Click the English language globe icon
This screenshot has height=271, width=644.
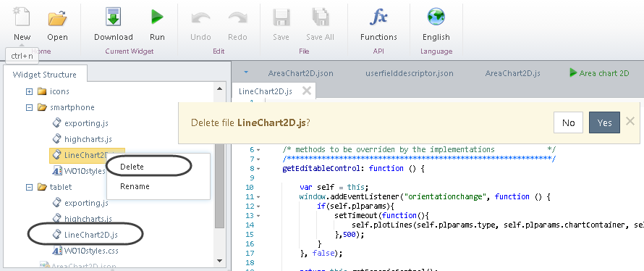click(436, 17)
